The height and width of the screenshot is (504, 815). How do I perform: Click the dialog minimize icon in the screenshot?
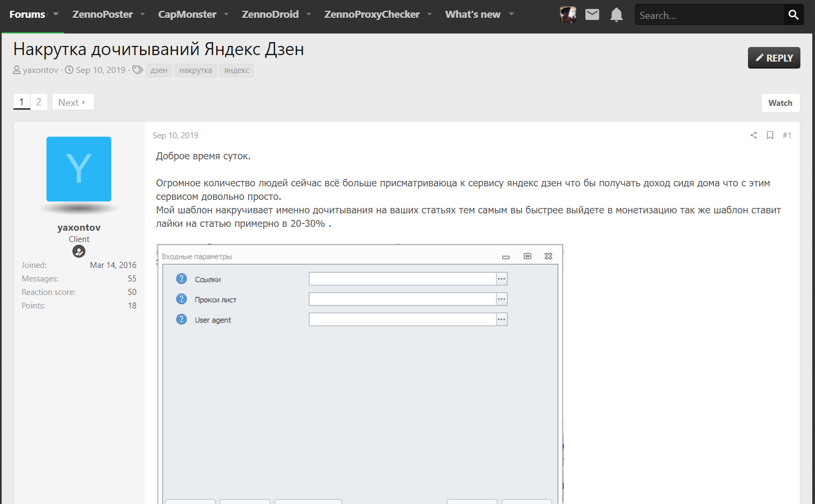point(506,257)
